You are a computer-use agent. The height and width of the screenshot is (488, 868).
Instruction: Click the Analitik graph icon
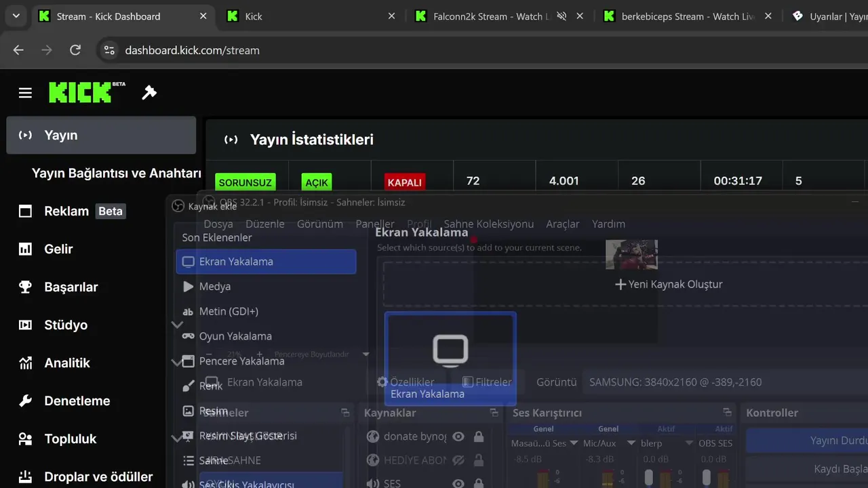[25, 363]
